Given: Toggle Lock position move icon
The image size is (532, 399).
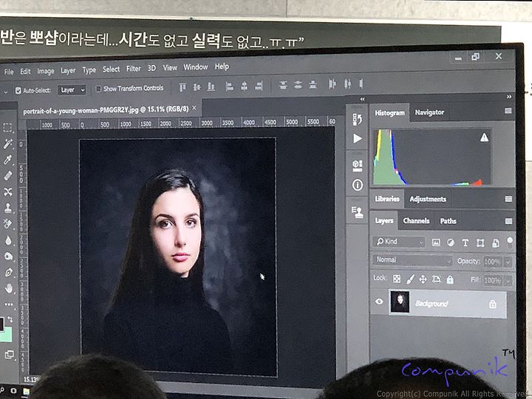Looking at the screenshot, I should coord(423,279).
